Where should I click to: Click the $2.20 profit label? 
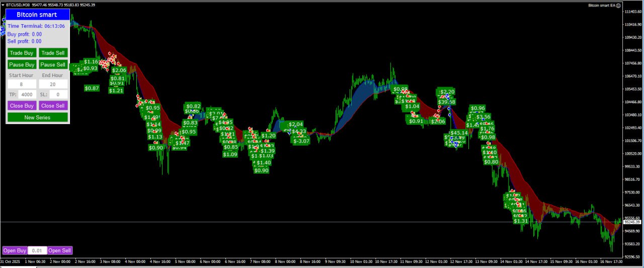pyautogui.click(x=447, y=92)
